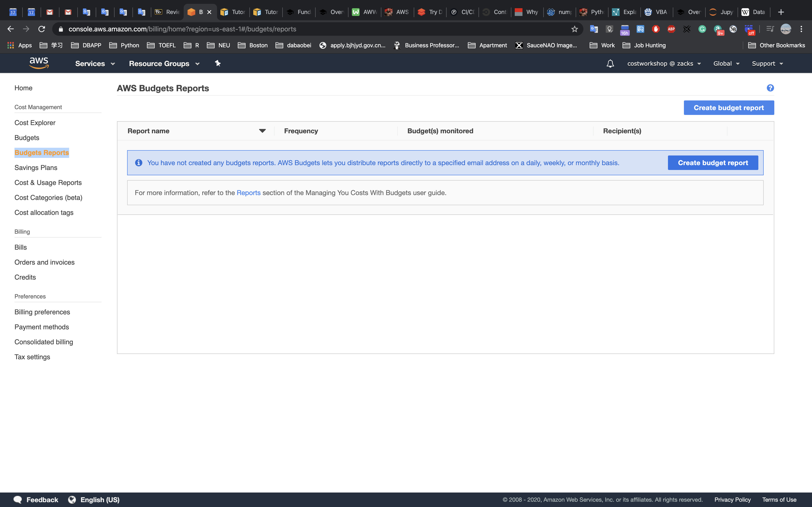Click the Feedback speech bubble icon

(18, 500)
